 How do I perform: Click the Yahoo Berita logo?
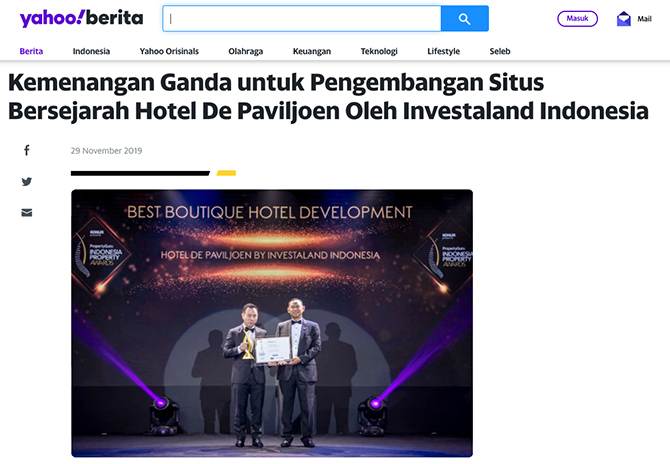(x=81, y=18)
